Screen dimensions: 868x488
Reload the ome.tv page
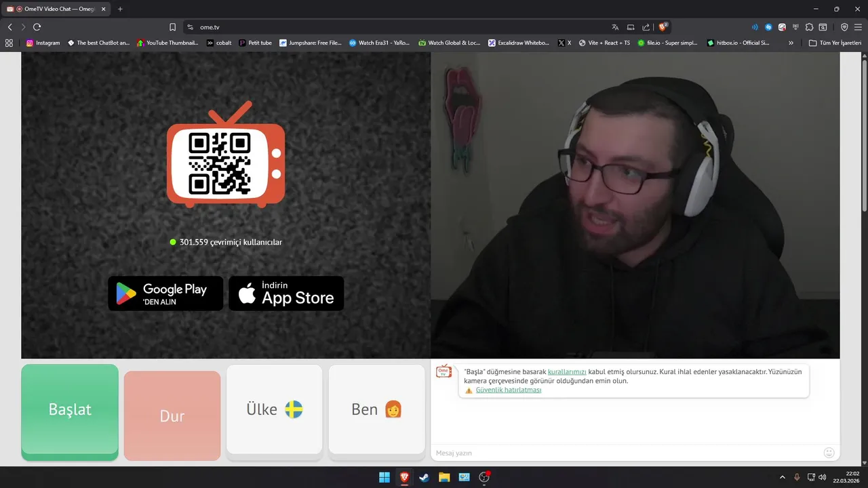(37, 27)
